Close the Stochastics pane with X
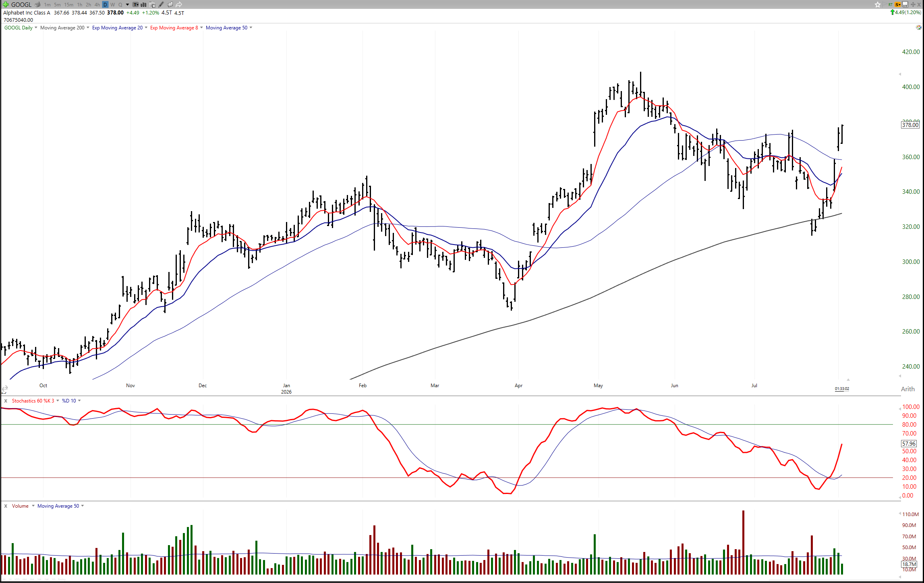924x583 pixels. 6,400
